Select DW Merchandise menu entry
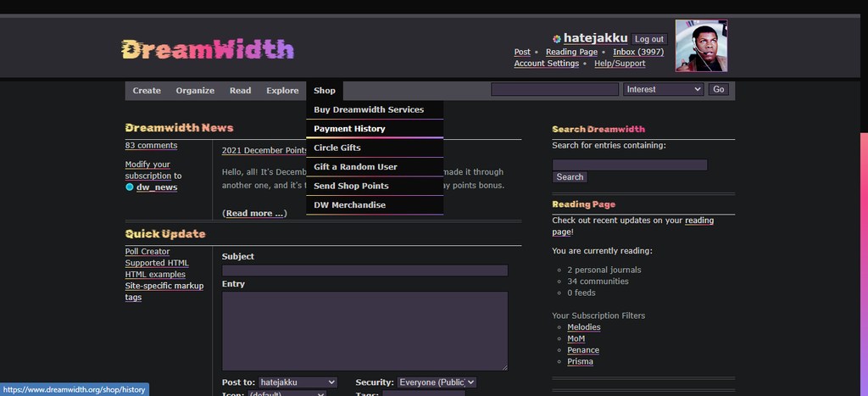 pyautogui.click(x=375, y=205)
